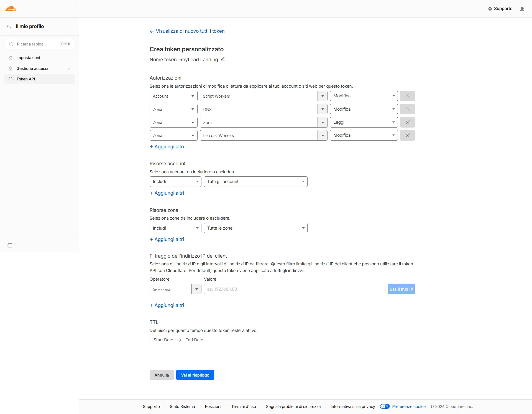The image size is (532, 414).
Task: Open the TTL Start Date picker
Action: 163,340
